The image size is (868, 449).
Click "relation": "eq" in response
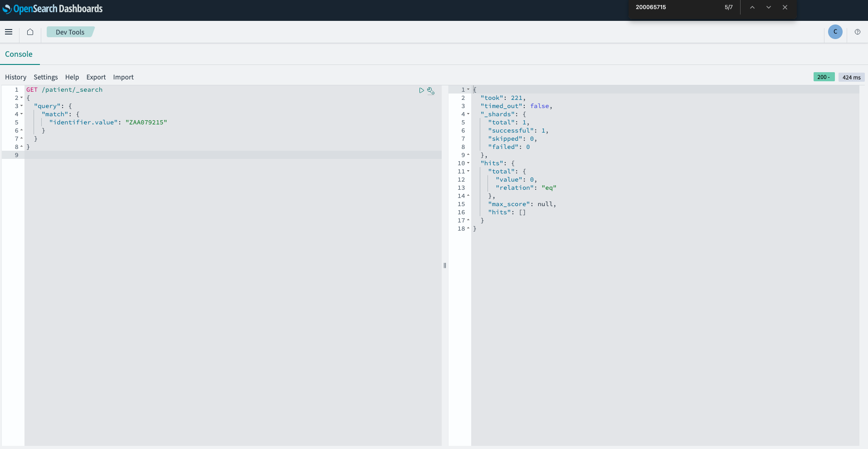tap(526, 188)
